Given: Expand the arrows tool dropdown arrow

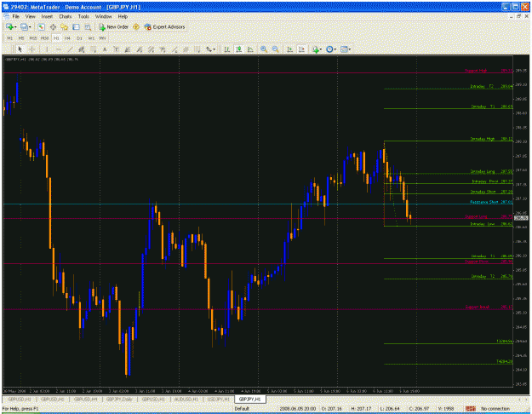Looking at the screenshot, I should 215,49.
